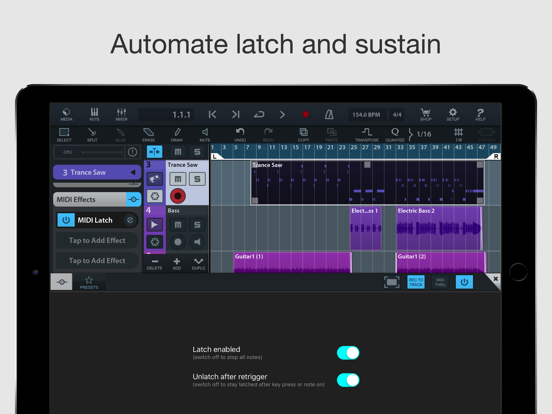Open Setup settings
The height and width of the screenshot is (414, 552).
pyautogui.click(x=453, y=114)
